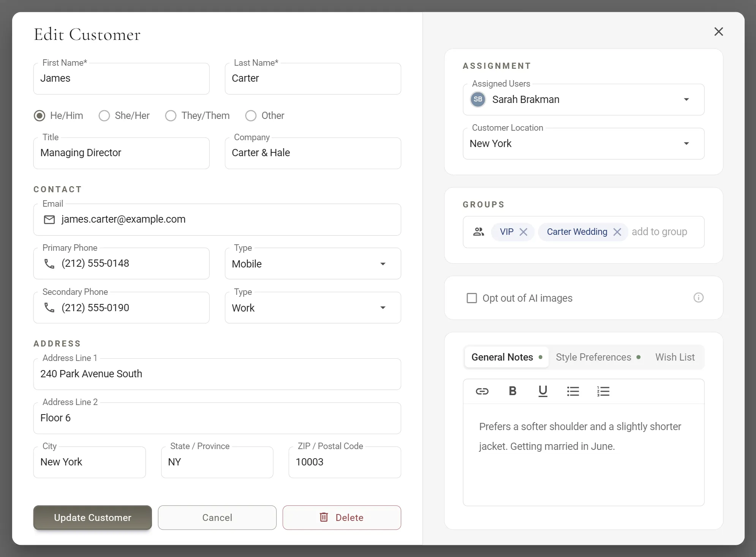This screenshot has width=756, height=557.
Task: Select the They/Them pronoun option
Action: [x=171, y=116]
